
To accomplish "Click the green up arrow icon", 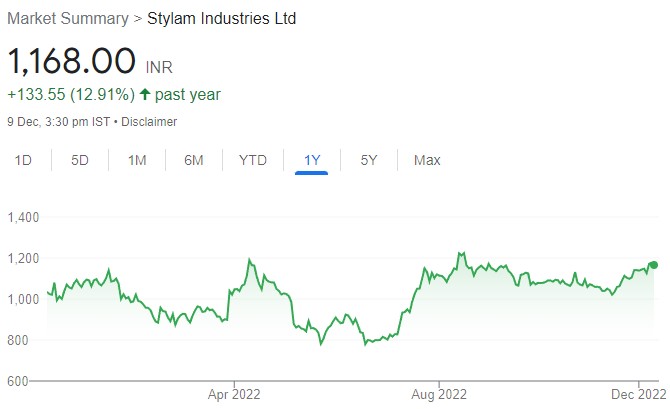I will (x=144, y=95).
